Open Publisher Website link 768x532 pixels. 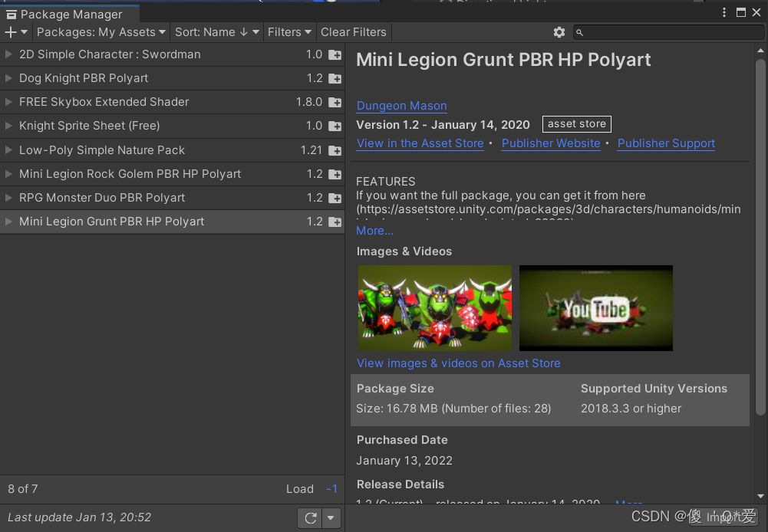[551, 143]
